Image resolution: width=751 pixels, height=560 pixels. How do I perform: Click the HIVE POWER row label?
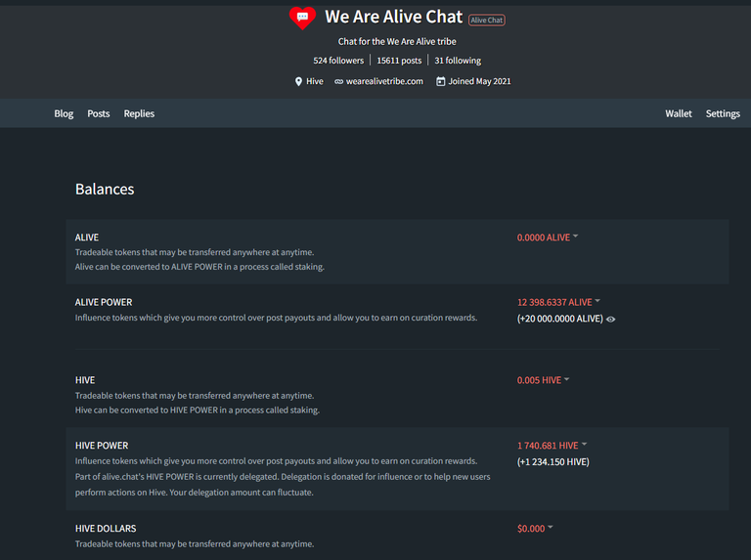(102, 446)
